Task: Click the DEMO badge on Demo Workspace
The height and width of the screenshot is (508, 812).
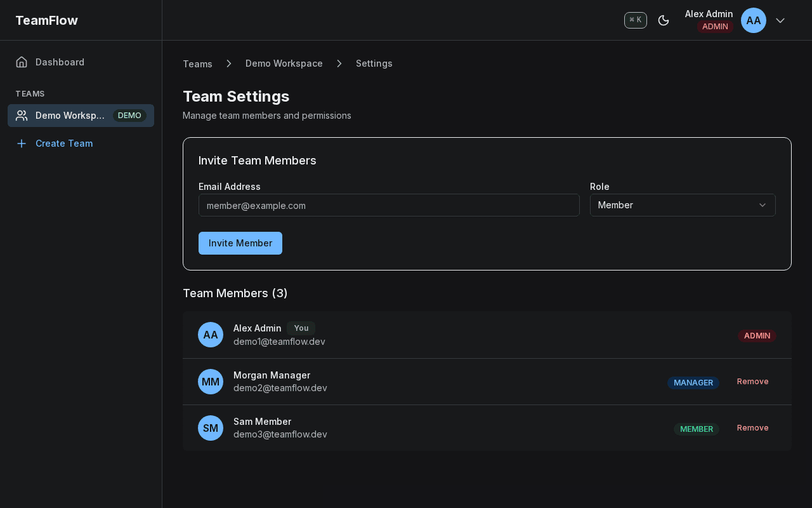Action: coord(129,115)
